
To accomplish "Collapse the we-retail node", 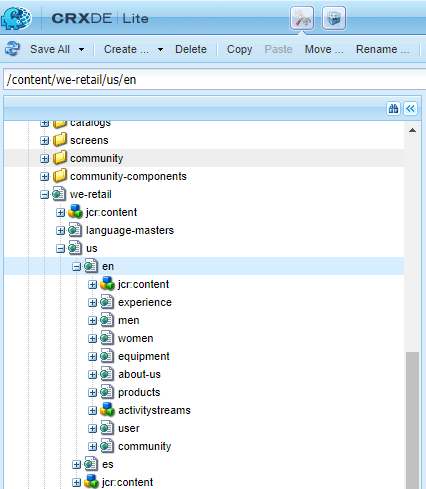I will [44, 195].
